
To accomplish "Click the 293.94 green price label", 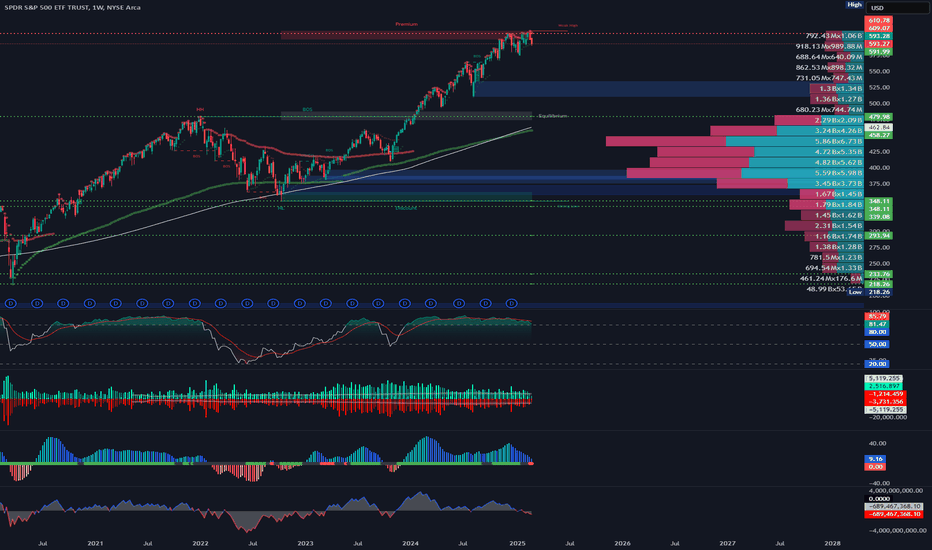I will [x=879, y=236].
